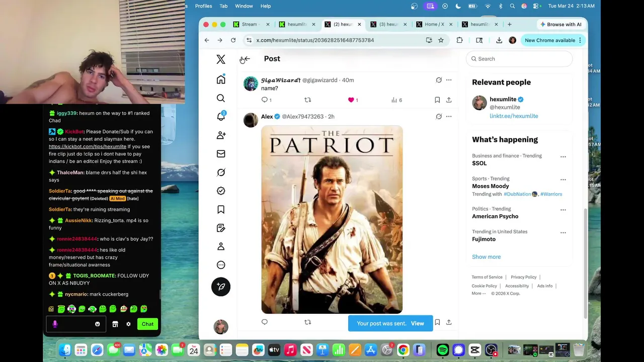Image resolution: width=644 pixels, height=362 pixels.
Task: Open the Window menu in menu bar
Action: coord(244,6)
